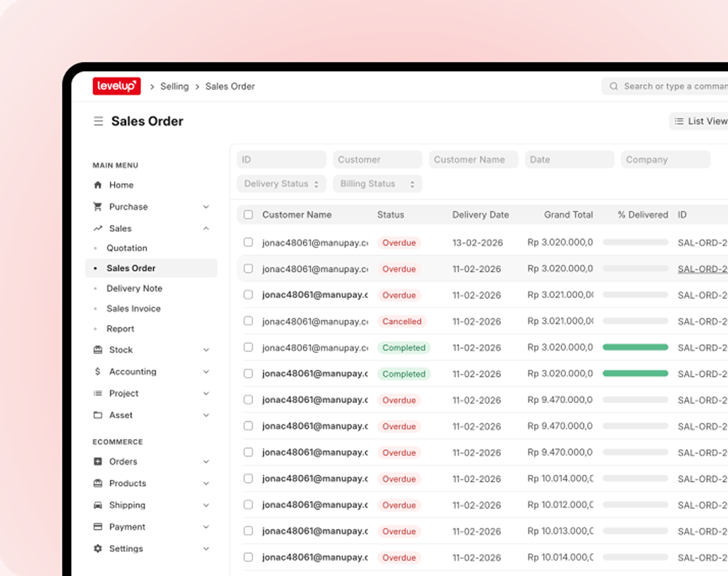This screenshot has width=728, height=576.
Task: Click the Settings gear icon
Action: 98,548
